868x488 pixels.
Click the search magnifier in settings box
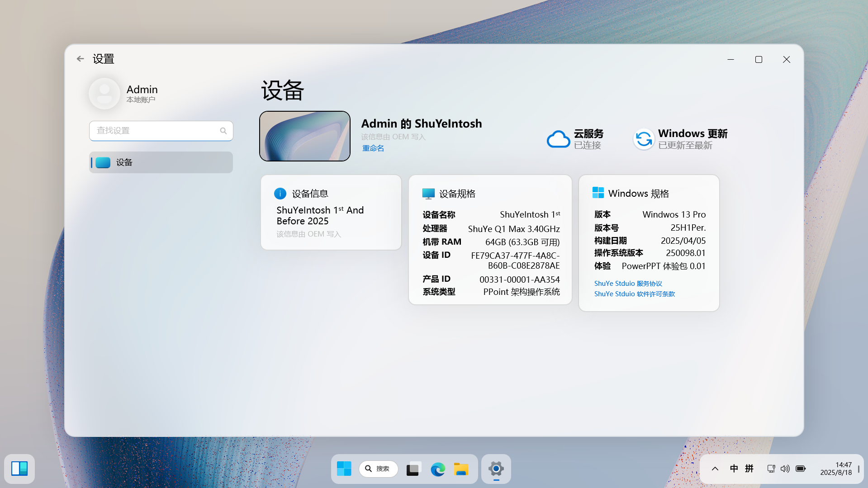[223, 131]
